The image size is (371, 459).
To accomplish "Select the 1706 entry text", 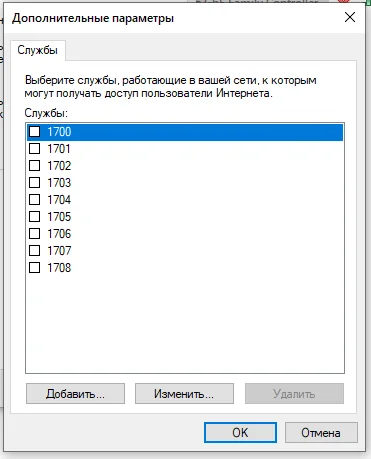I will pos(59,234).
